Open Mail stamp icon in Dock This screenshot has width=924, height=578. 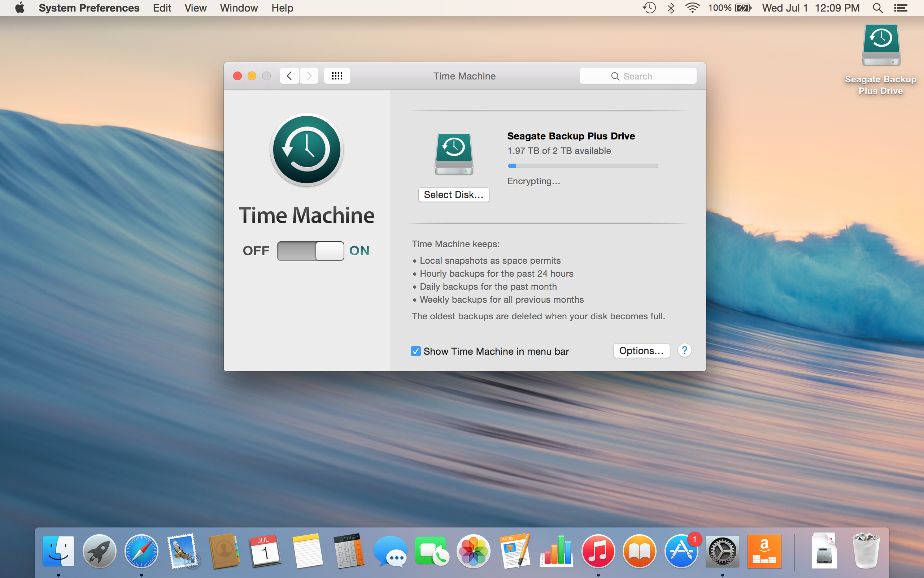[183, 551]
